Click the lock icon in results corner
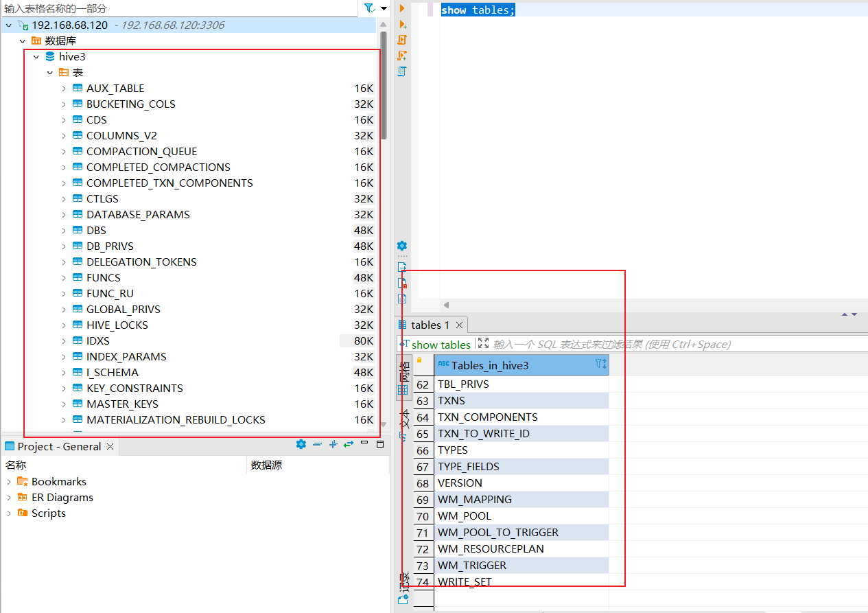 click(419, 360)
